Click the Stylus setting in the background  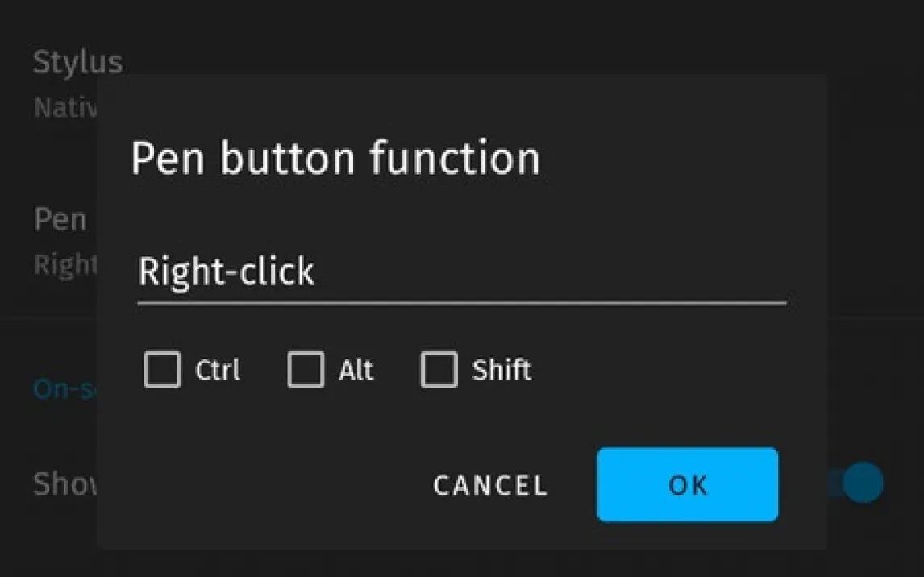click(77, 63)
